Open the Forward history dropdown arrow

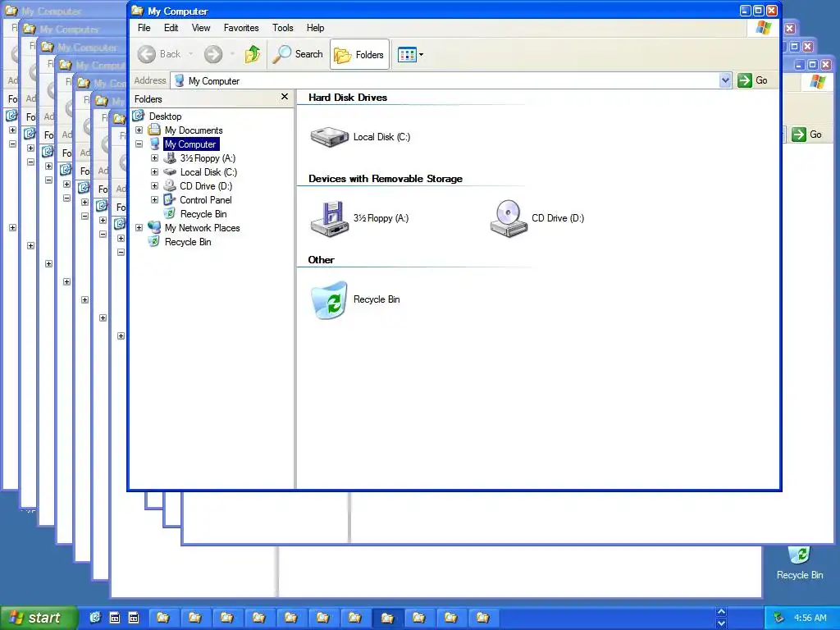(231, 54)
